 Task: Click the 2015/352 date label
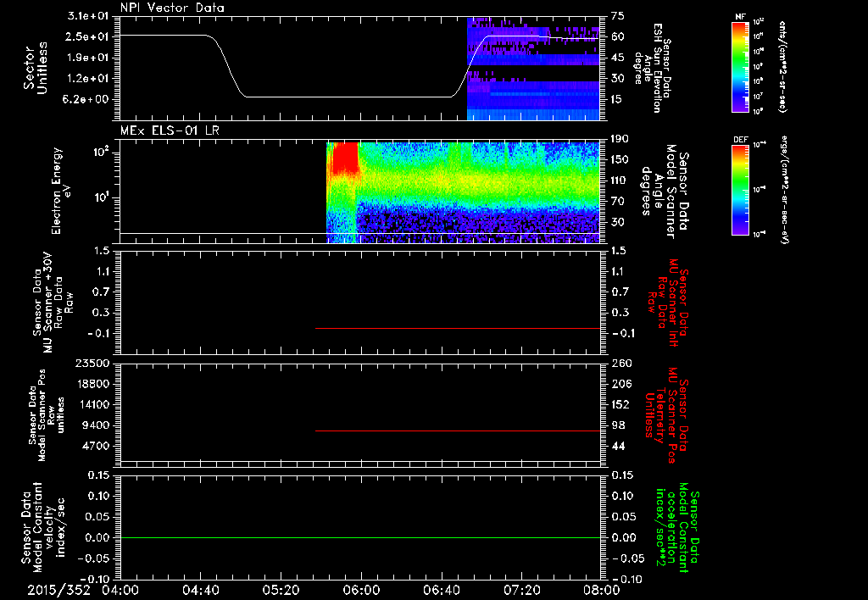58,590
